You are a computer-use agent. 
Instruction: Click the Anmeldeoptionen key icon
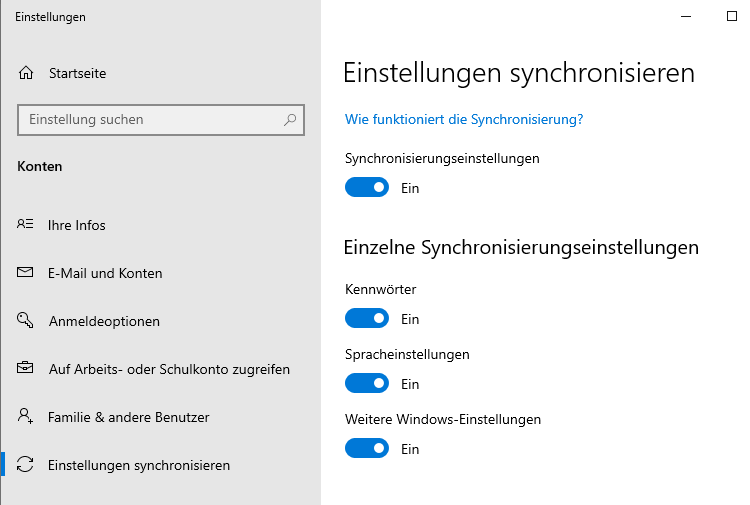coord(26,321)
